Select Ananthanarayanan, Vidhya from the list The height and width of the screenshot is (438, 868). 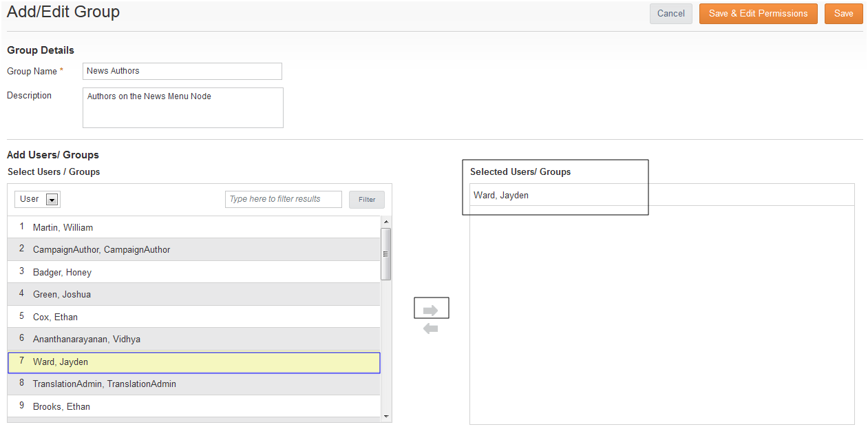(87, 339)
